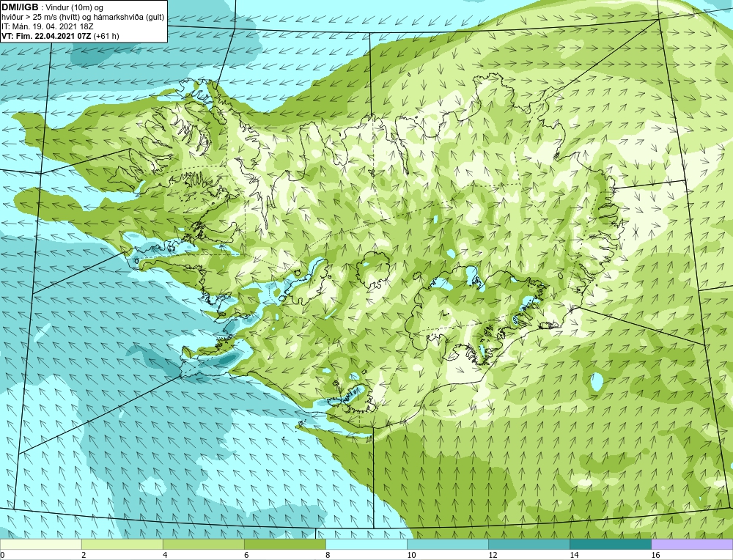The width and height of the screenshot is (733, 560).
Task: Click the 4–6 m/s green legend swatch
Action: click(x=203, y=544)
